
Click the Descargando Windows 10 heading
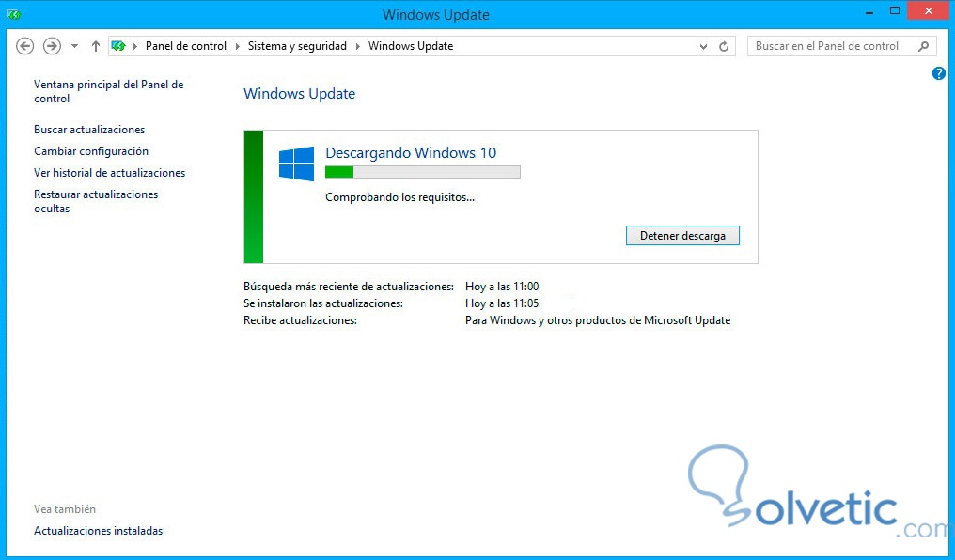click(411, 152)
